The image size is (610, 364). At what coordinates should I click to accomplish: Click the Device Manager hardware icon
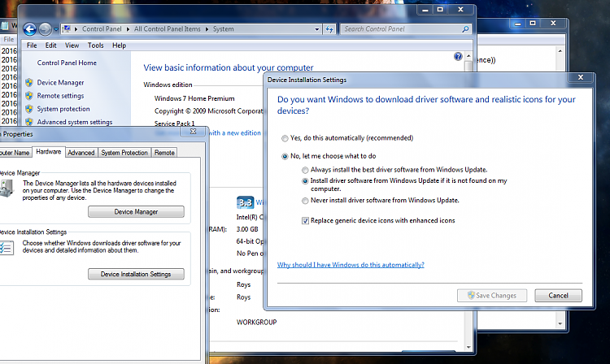click(x=7, y=189)
